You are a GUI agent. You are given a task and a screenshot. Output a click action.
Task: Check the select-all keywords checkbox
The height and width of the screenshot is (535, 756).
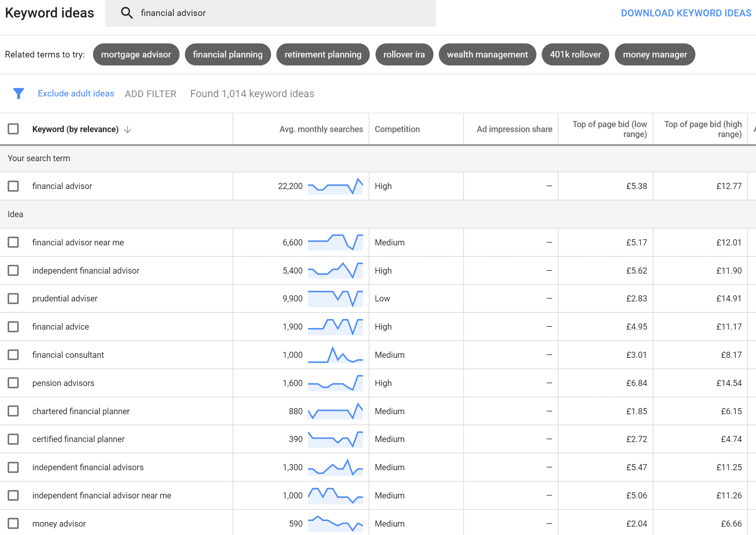click(13, 129)
